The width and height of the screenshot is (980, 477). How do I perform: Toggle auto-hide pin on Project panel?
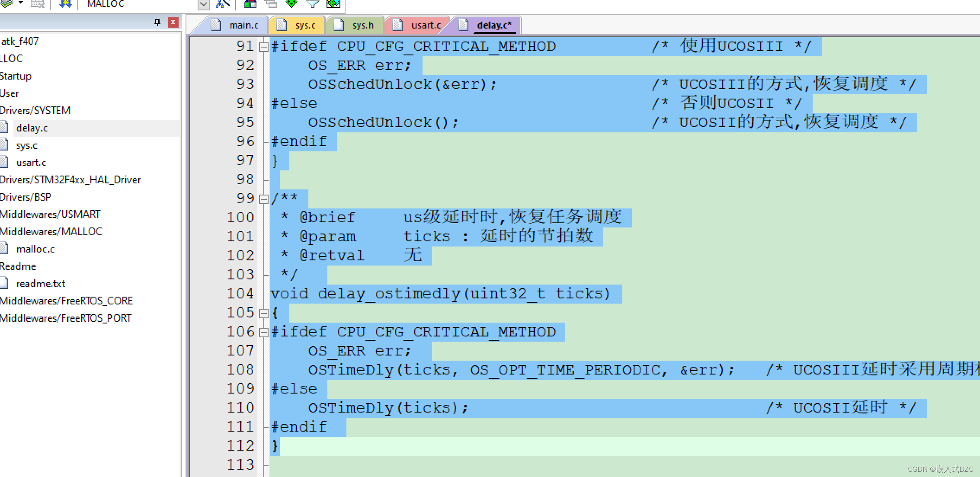pos(157,22)
